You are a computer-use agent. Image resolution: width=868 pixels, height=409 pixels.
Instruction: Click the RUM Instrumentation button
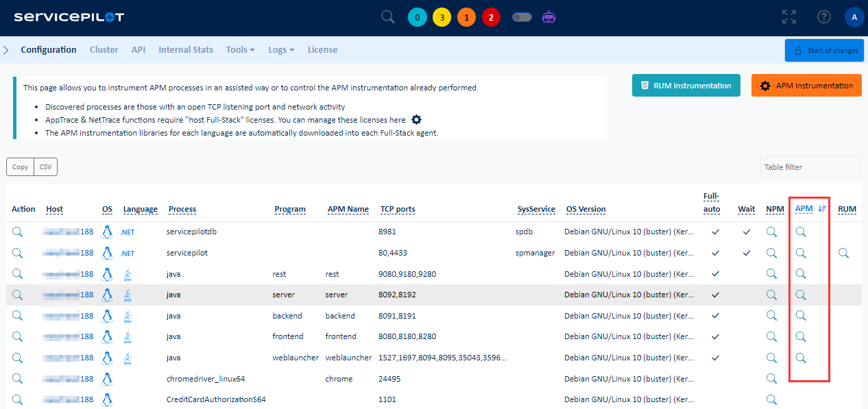686,86
